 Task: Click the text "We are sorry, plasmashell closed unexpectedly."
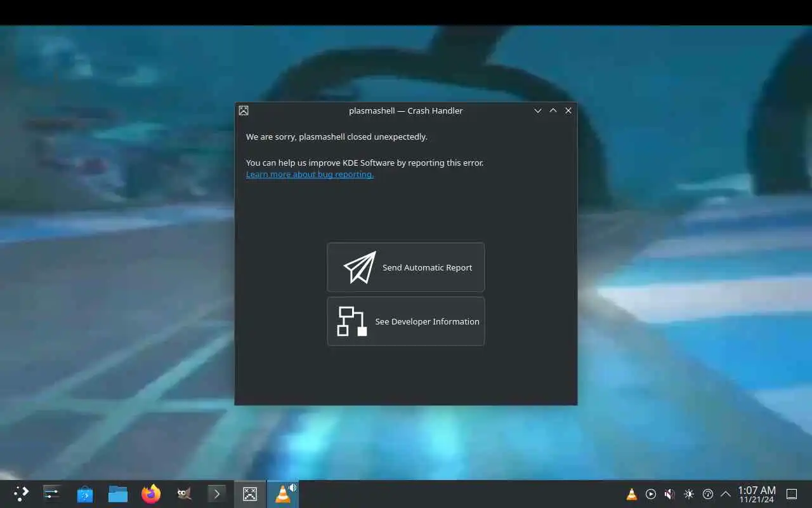click(337, 137)
